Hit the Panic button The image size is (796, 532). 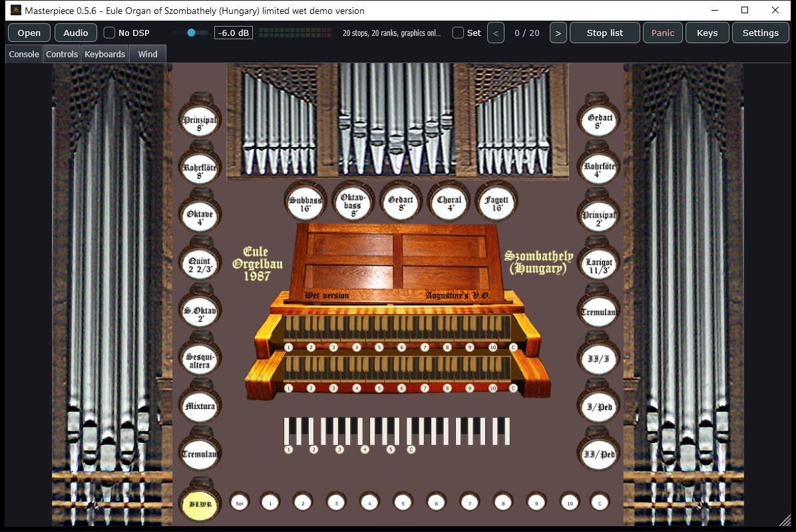tap(662, 33)
